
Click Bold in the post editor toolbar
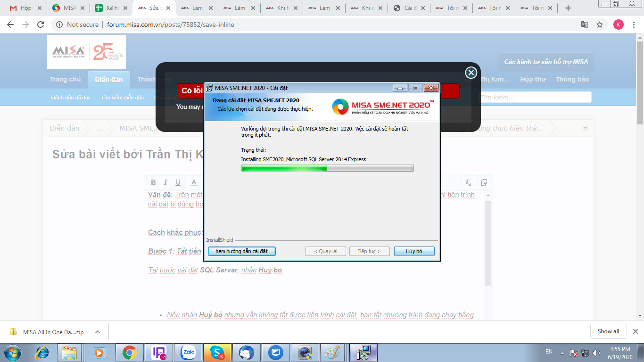(153, 182)
